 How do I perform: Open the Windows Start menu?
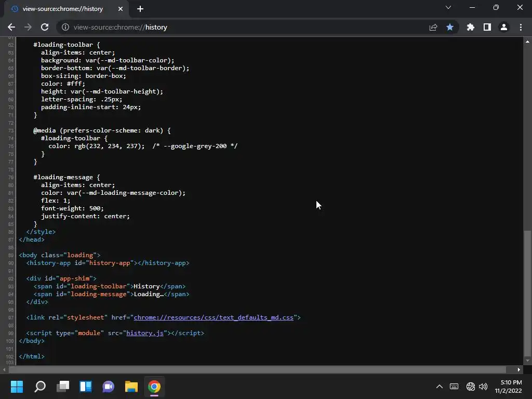pos(17,387)
